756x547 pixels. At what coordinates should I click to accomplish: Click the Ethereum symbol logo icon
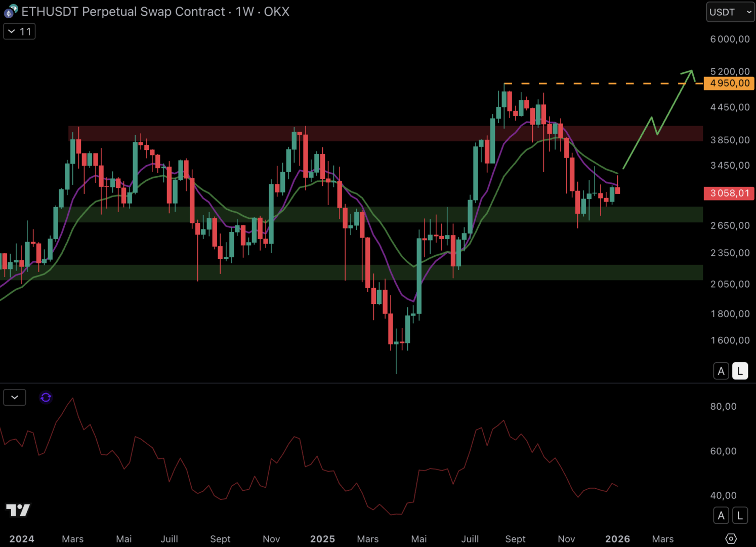click(11, 11)
